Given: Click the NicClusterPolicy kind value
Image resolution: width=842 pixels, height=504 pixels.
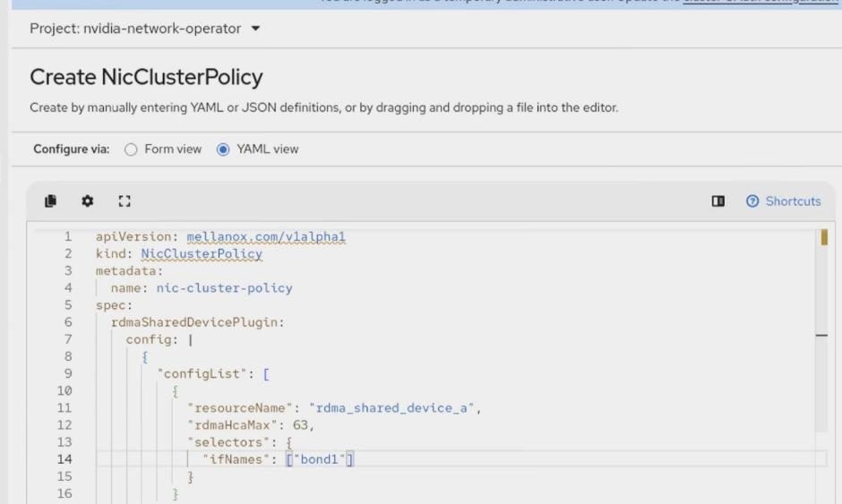Looking at the screenshot, I should (x=202, y=253).
